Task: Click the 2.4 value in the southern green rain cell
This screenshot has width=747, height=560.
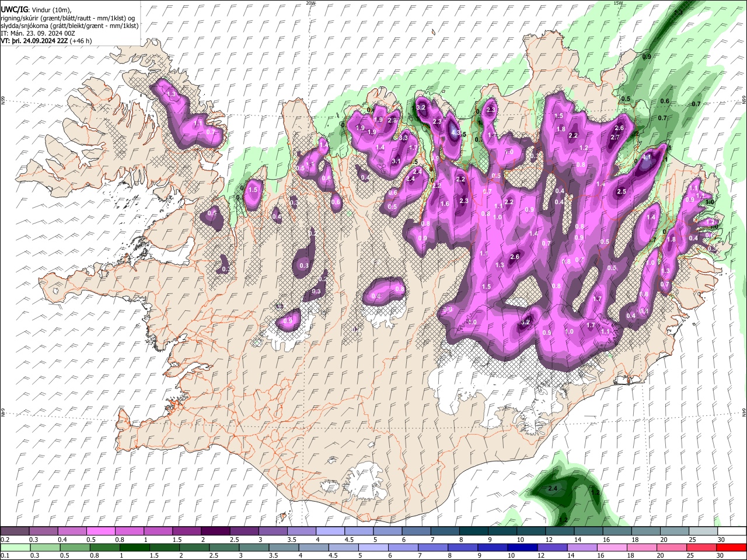Action: point(553,488)
